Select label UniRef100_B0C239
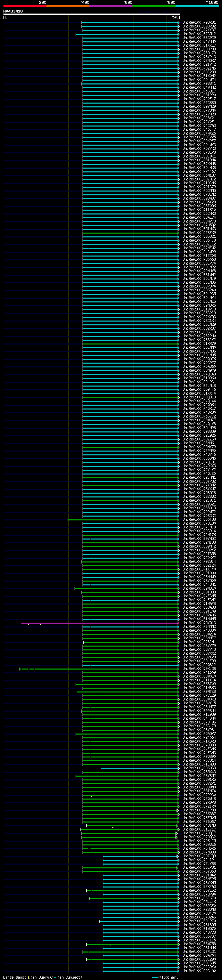The width and height of the screenshot is (222, 980). pyautogui.click(x=199, y=72)
